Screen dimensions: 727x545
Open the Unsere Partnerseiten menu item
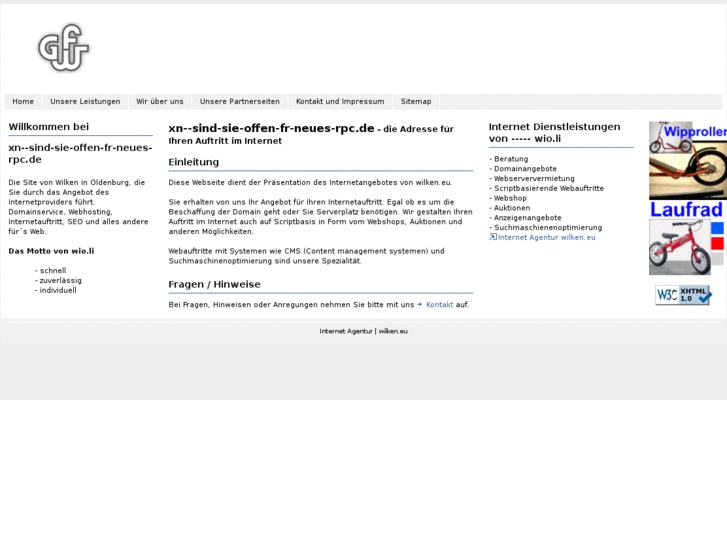[240, 102]
